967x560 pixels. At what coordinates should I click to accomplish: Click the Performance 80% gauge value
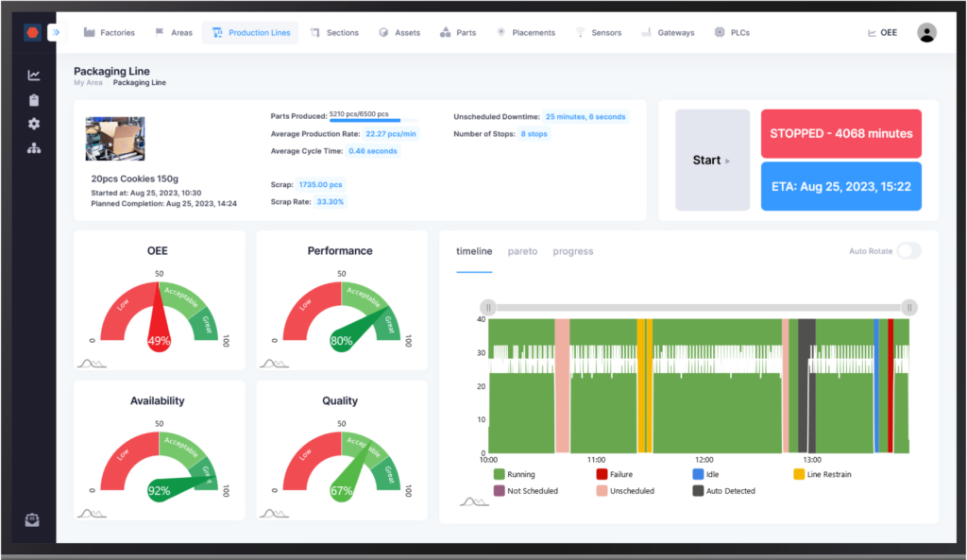click(341, 341)
